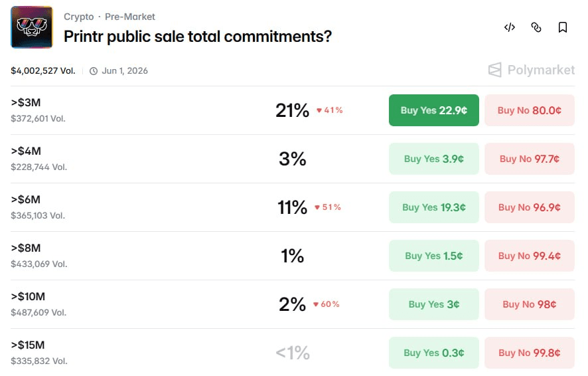Buy Yes at 22.9¢ for >$3M

coord(433,110)
